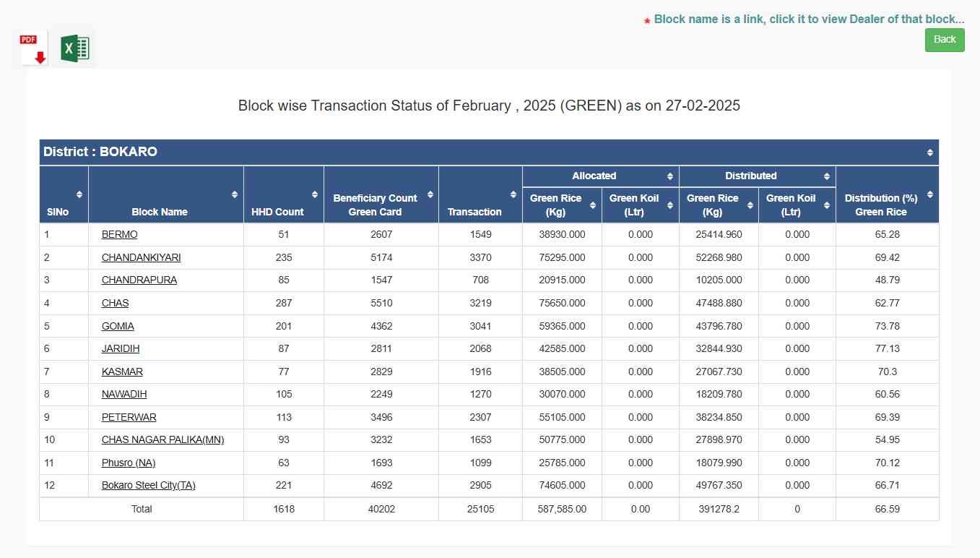
Task: Sort Beneficiary Count Green Card column arrows
Action: pyautogui.click(x=430, y=194)
